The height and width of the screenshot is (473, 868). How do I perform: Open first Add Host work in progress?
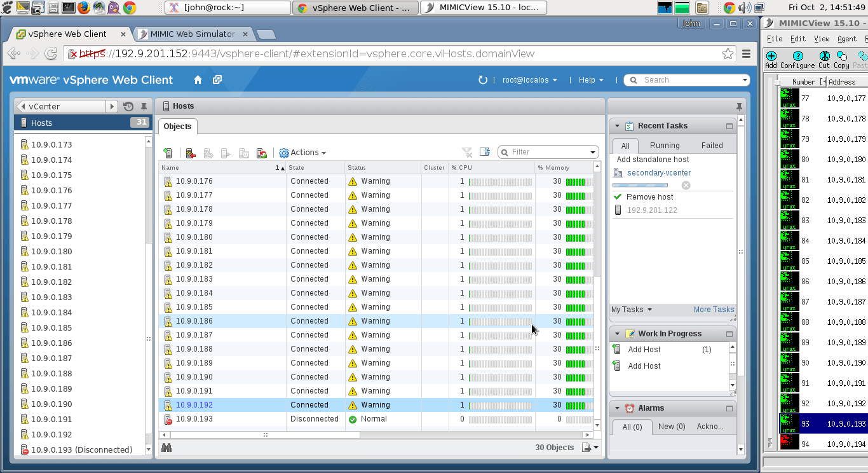coord(644,350)
